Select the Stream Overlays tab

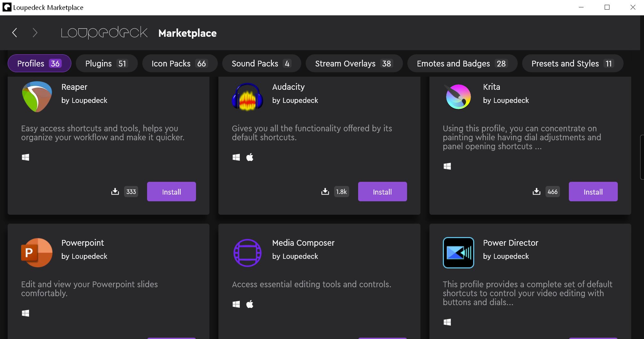(354, 63)
